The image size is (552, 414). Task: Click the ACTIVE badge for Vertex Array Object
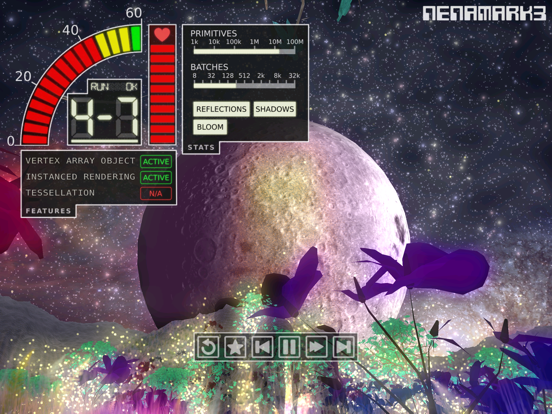click(x=156, y=162)
